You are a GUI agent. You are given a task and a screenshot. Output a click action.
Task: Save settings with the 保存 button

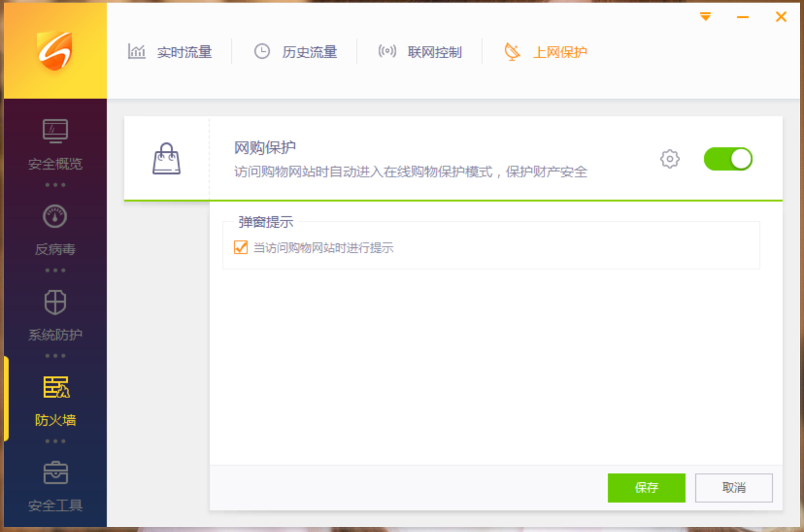[646, 487]
